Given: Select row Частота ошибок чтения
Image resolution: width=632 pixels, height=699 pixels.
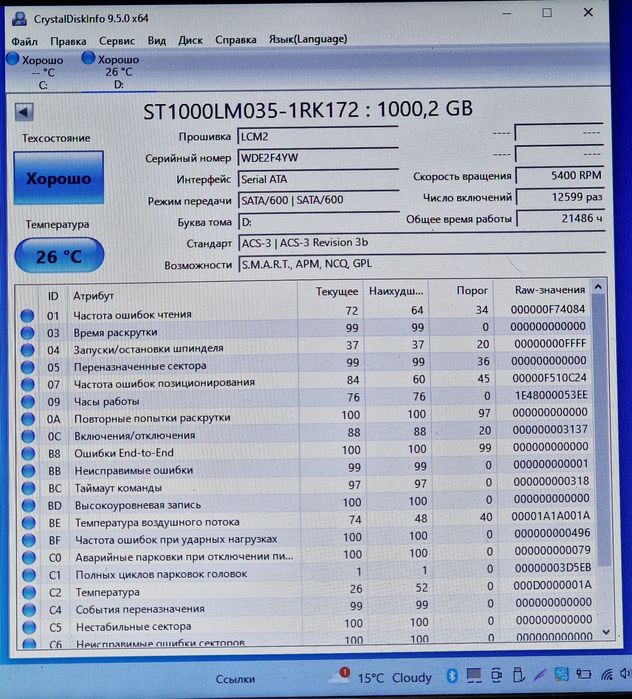Looking at the screenshot, I should tap(304, 312).
